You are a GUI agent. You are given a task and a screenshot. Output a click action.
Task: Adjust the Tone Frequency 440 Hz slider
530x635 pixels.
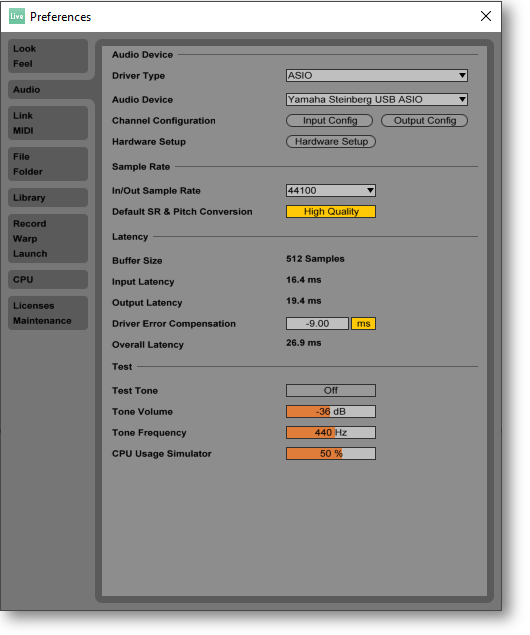331,433
